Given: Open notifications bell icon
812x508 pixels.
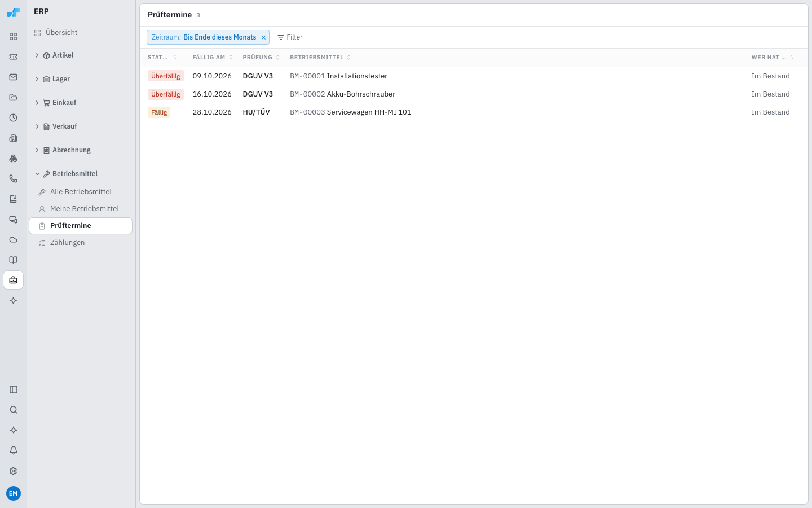Looking at the screenshot, I should [x=14, y=450].
